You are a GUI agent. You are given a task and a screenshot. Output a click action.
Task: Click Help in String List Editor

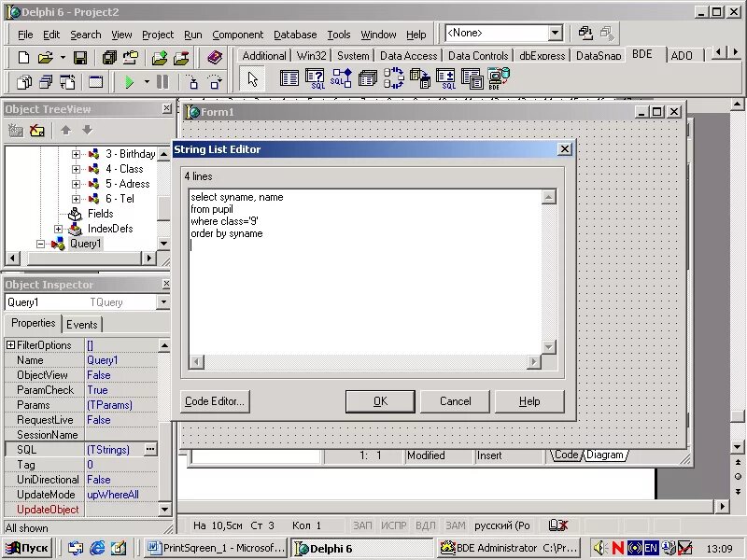529,401
